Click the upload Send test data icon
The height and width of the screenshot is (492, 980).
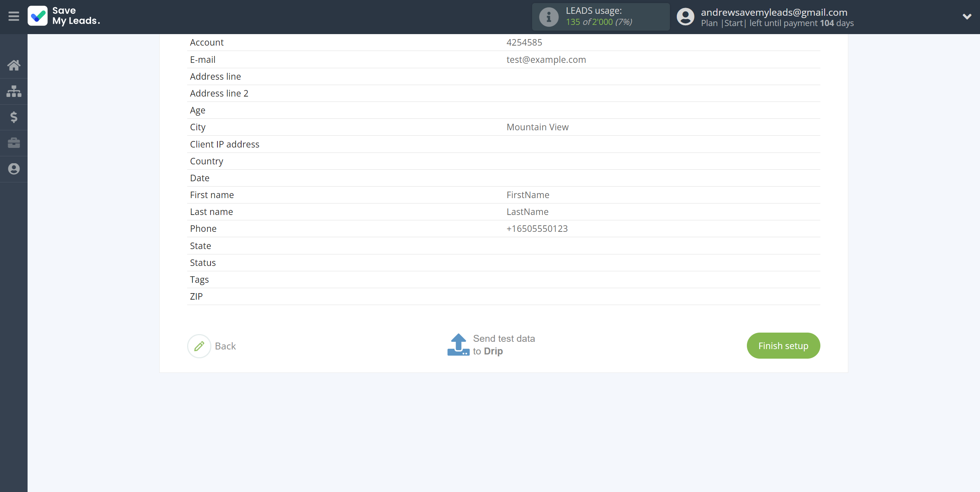458,344
